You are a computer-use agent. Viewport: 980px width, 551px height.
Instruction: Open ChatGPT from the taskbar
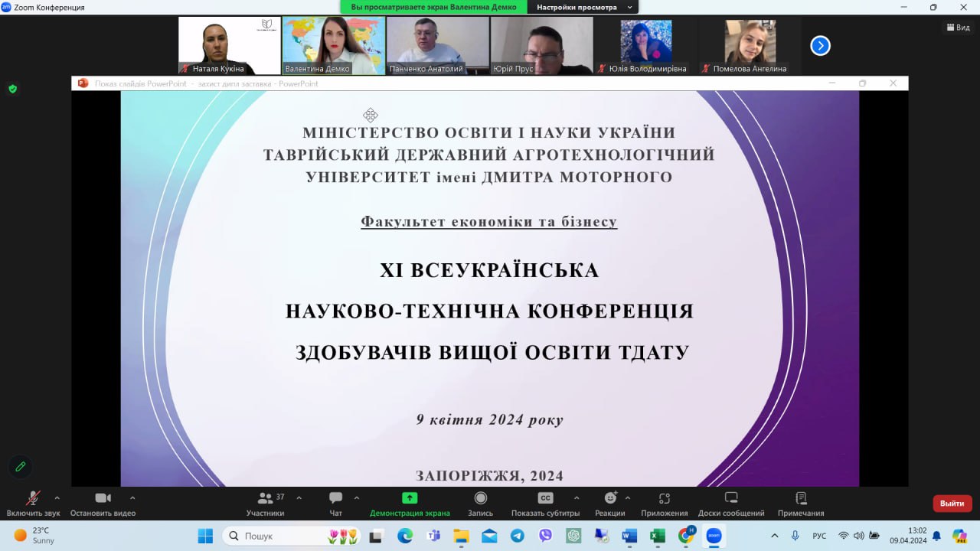(x=573, y=536)
